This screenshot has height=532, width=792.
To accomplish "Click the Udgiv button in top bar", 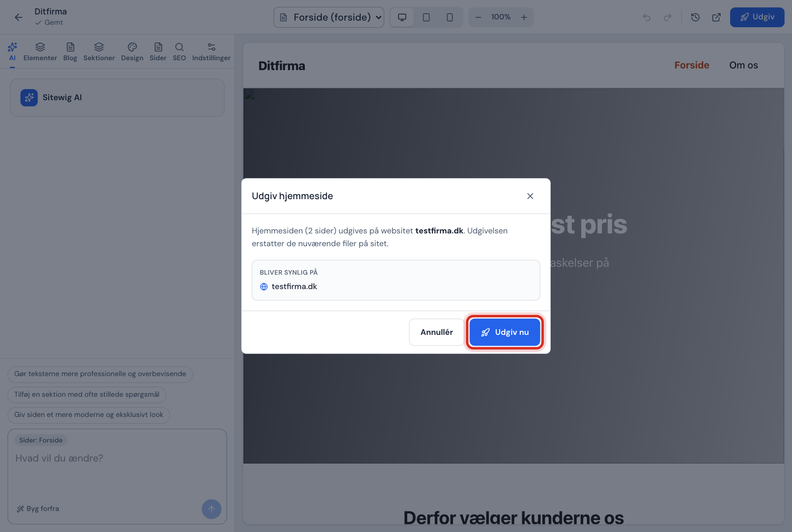I will 757,17.
